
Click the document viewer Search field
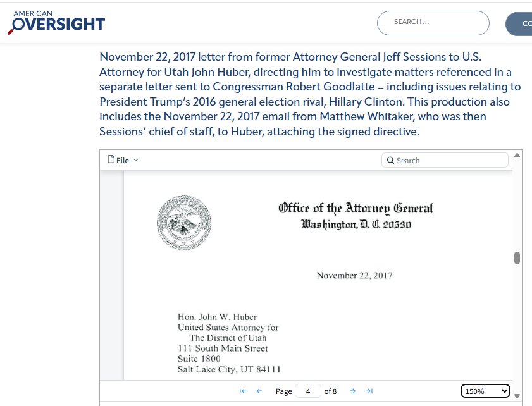click(450, 161)
